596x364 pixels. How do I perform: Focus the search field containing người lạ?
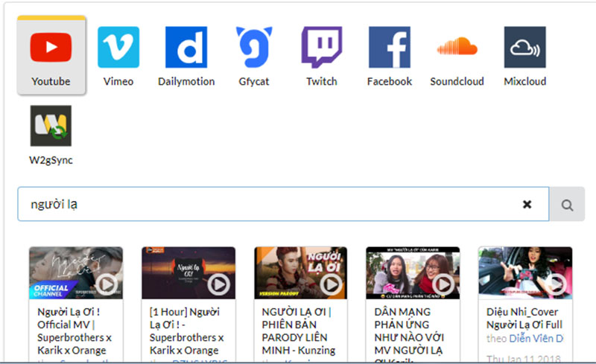[283, 204]
